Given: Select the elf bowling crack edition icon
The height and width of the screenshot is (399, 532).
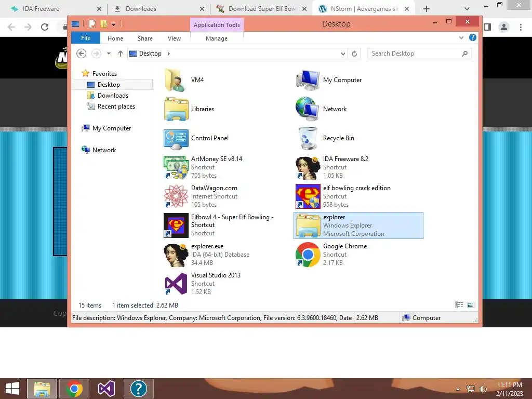Looking at the screenshot, I should (x=308, y=197).
